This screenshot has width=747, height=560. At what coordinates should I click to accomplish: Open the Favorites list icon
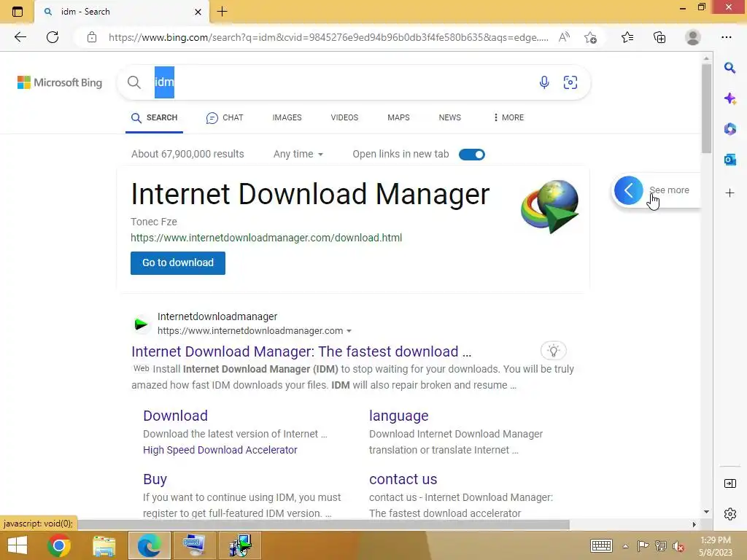[x=627, y=37]
